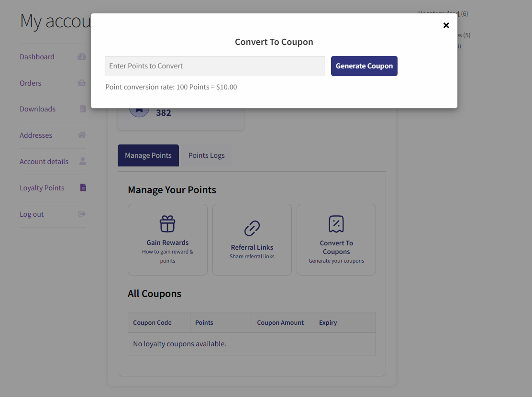Click the Loyalty Points document icon
This screenshot has width=532, height=397.
pos(83,187)
